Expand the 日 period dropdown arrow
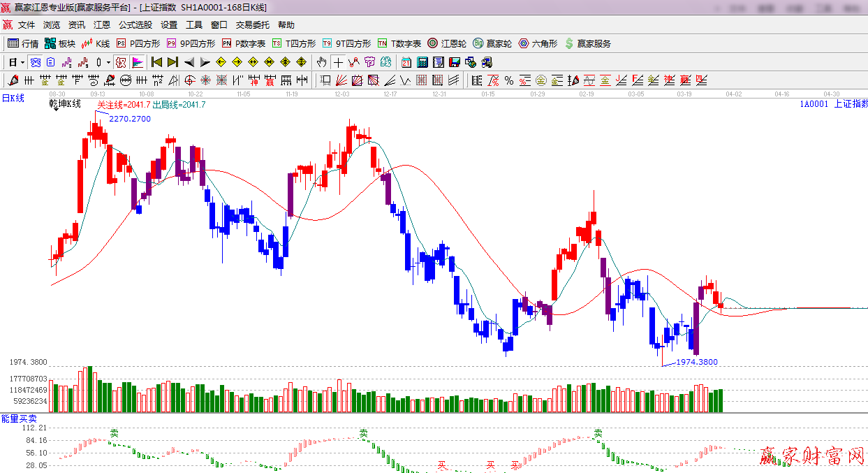The image size is (868, 473). [x=22, y=62]
